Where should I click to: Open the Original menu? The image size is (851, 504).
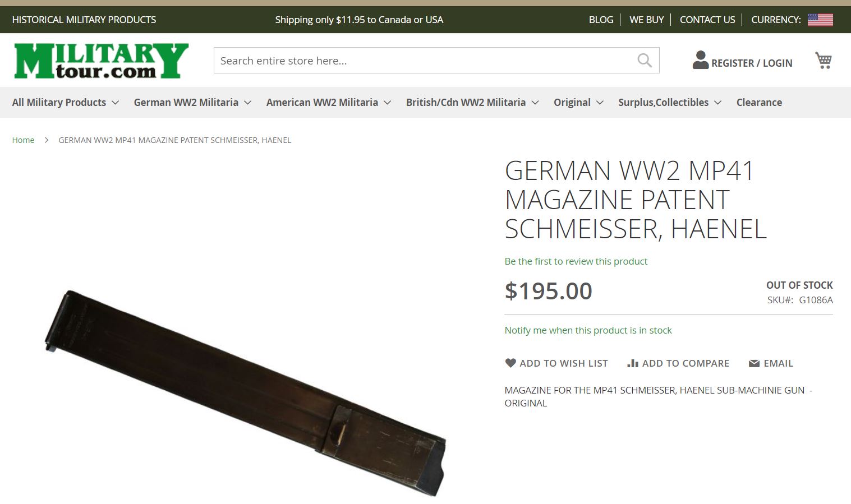(x=578, y=102)
